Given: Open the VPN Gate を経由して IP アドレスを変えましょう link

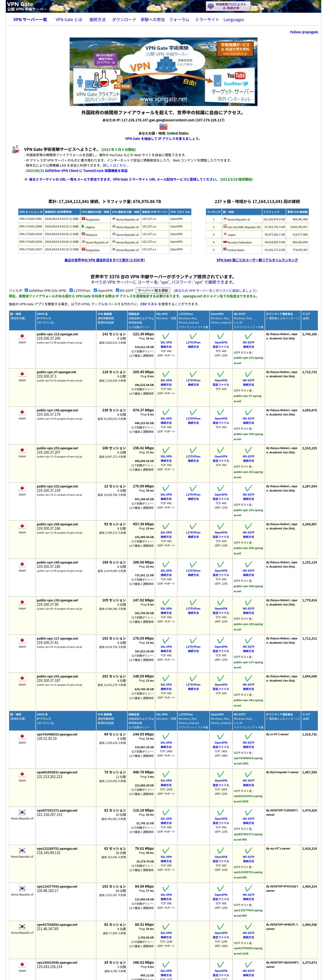Looking at the screenshot, I should click(163, 139).
